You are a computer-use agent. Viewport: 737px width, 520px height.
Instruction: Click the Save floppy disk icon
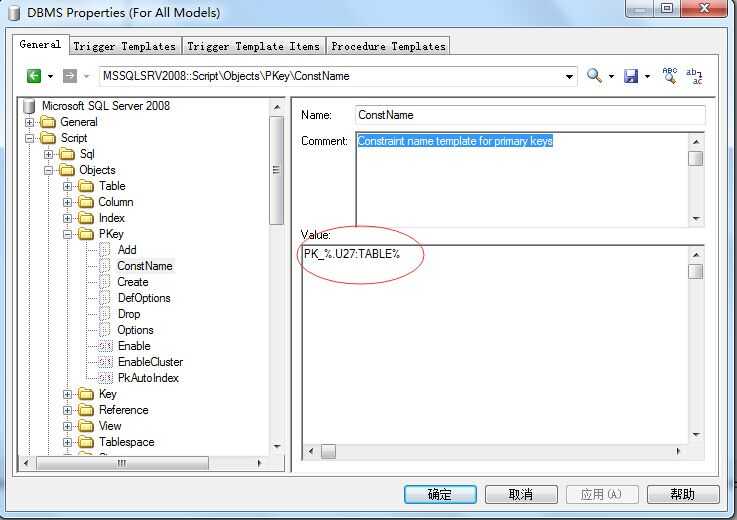pos(631,76)
